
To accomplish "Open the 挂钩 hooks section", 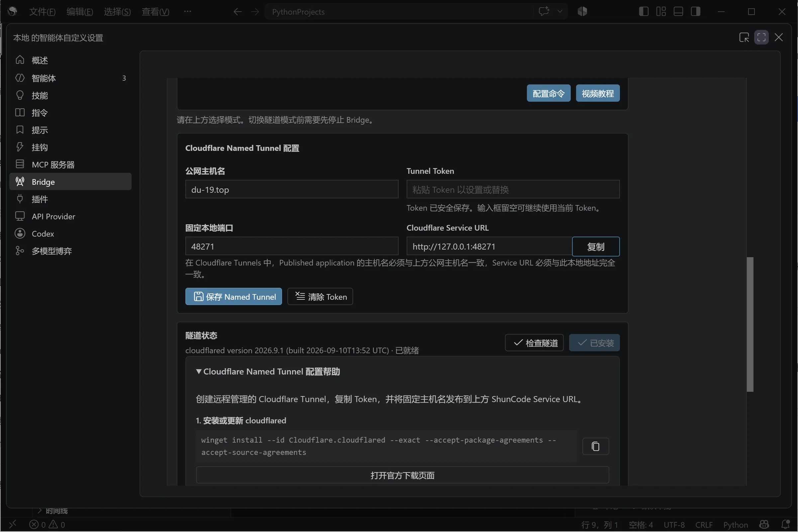I will pos(70,147).
